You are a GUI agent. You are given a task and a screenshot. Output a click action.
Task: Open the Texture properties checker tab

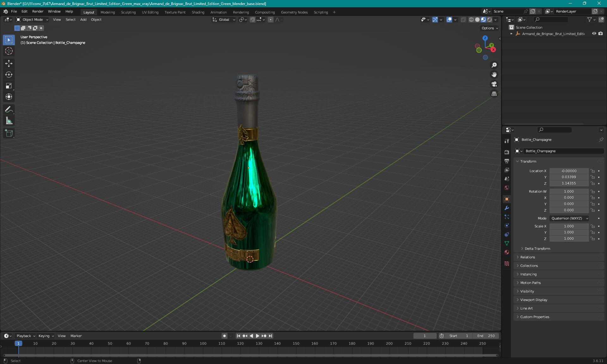tap(507, 264)
